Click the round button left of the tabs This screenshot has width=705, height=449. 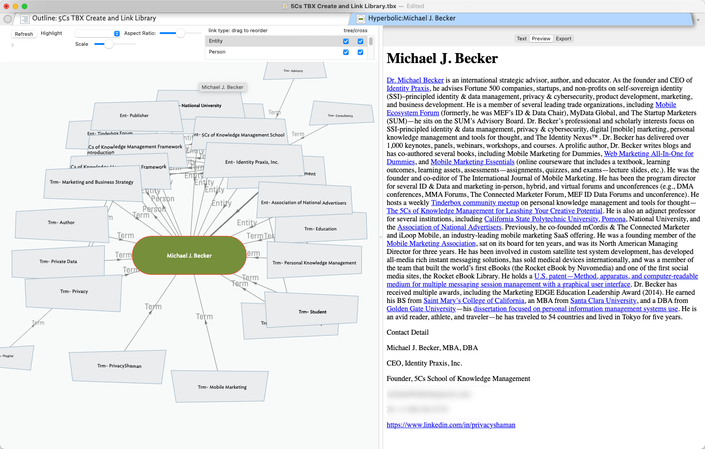7,19
